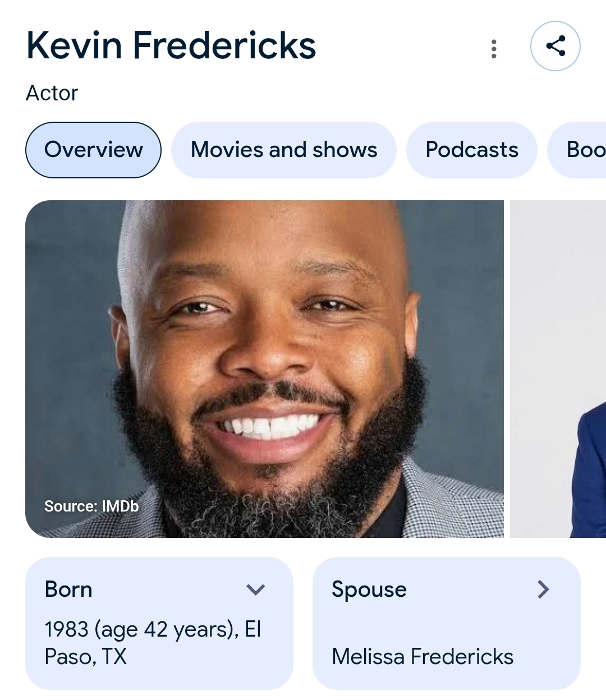Screen dimensions: 606x700
Task: Open the three-dot more options menu
Action: pos(494,49)
